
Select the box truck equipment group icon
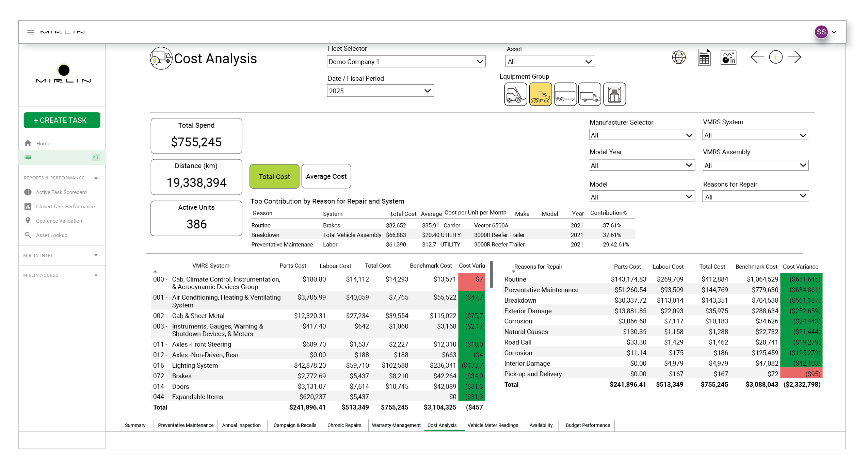[x=590, y=94]
